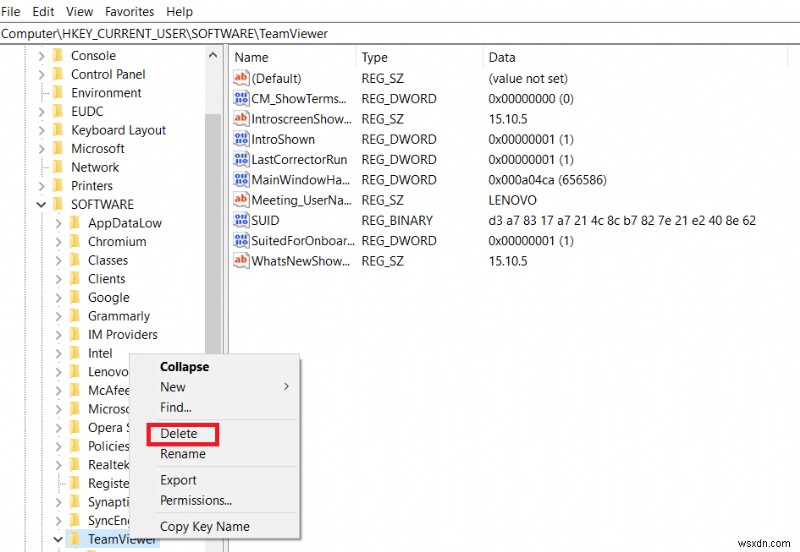Expand the Console key
The image size is (800, 552).
click(x=41, y=56)
